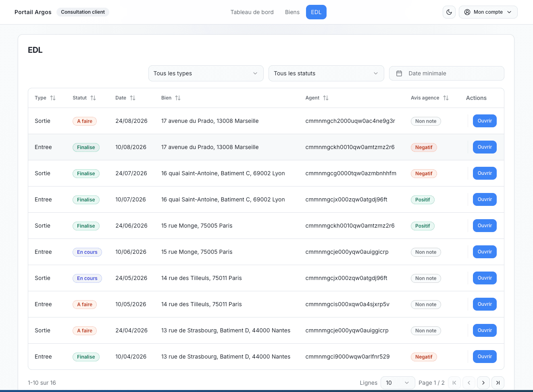Sort the table by Type column

[x=52, y=98]
